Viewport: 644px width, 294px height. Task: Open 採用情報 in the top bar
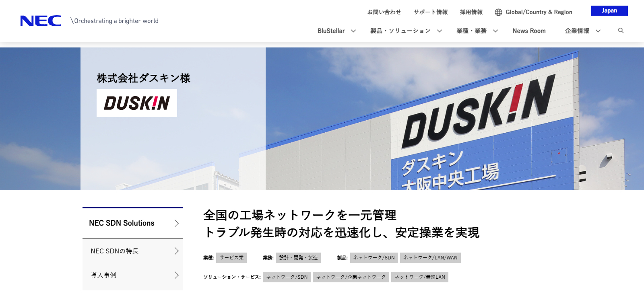point(471,12)
